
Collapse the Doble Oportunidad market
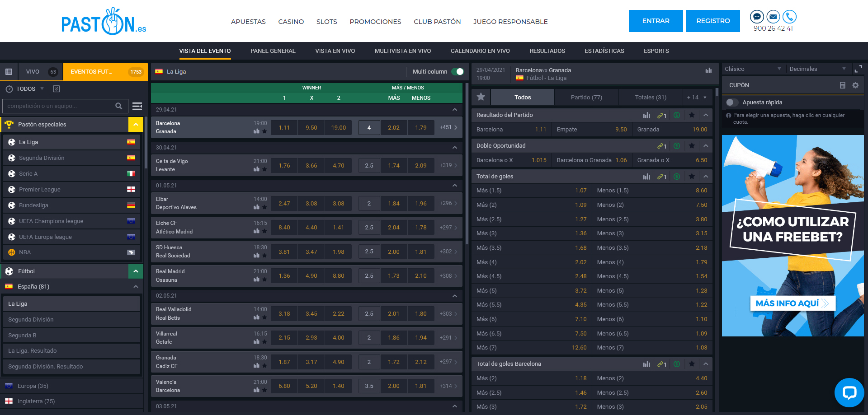coord(706,146)
